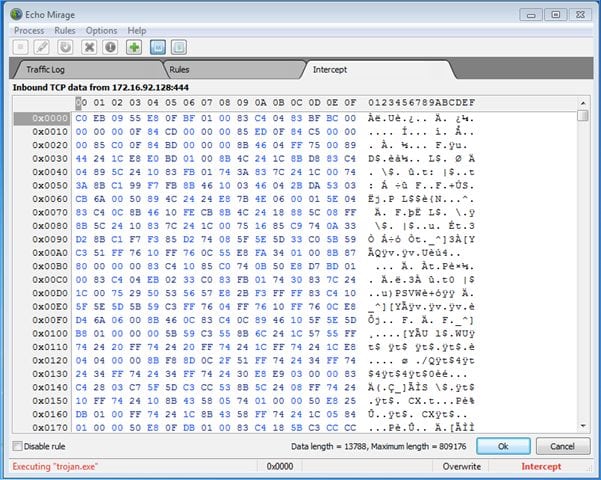Click the info circle toolbar icon
Screen dimensions: 601x480
pyautogui.click(x=110, y=47)
